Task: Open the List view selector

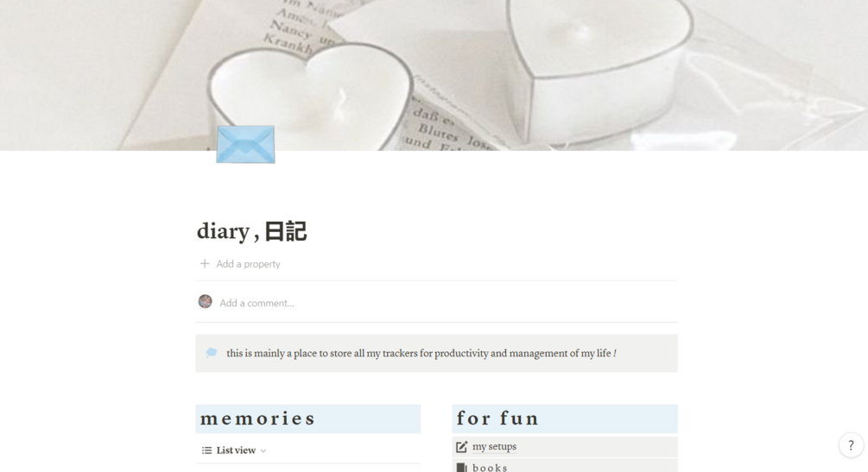Action: tap(234, 450)
